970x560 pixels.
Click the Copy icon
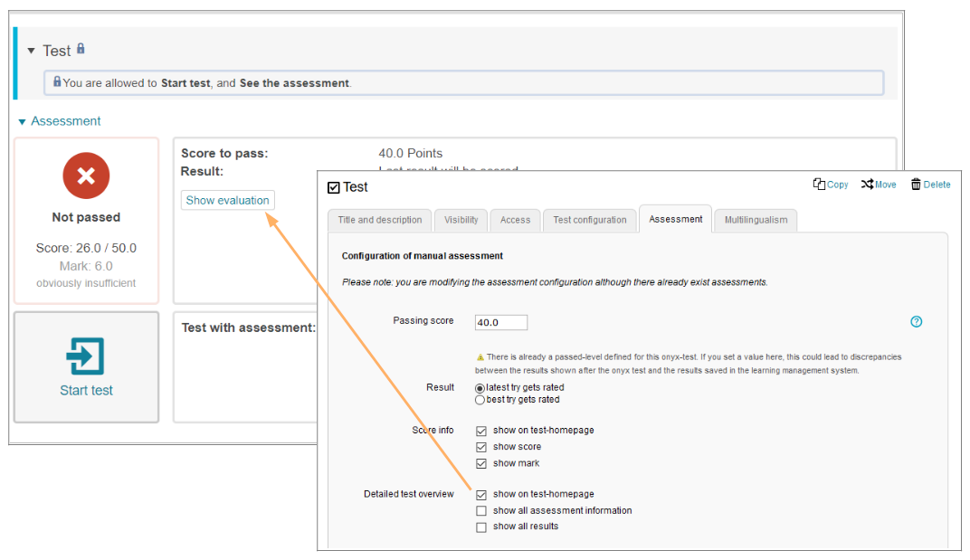(x=819, y=185)
